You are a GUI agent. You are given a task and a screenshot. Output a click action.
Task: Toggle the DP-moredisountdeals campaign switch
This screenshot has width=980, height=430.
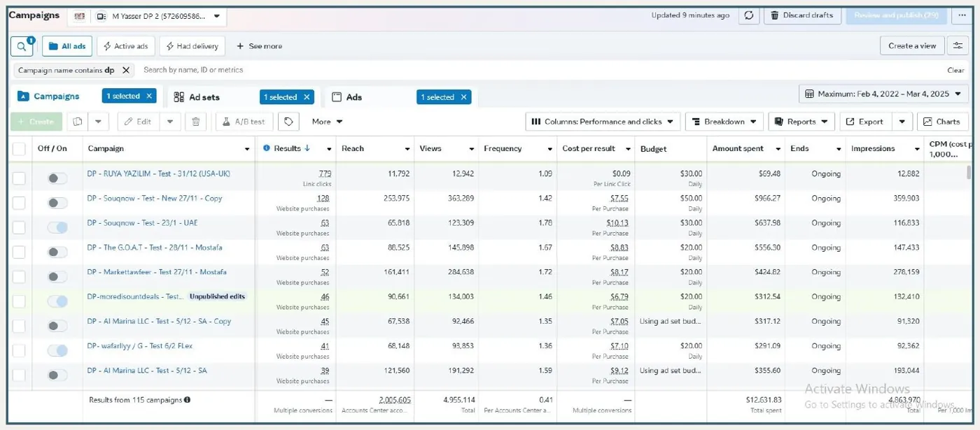(x=57, y=301)
